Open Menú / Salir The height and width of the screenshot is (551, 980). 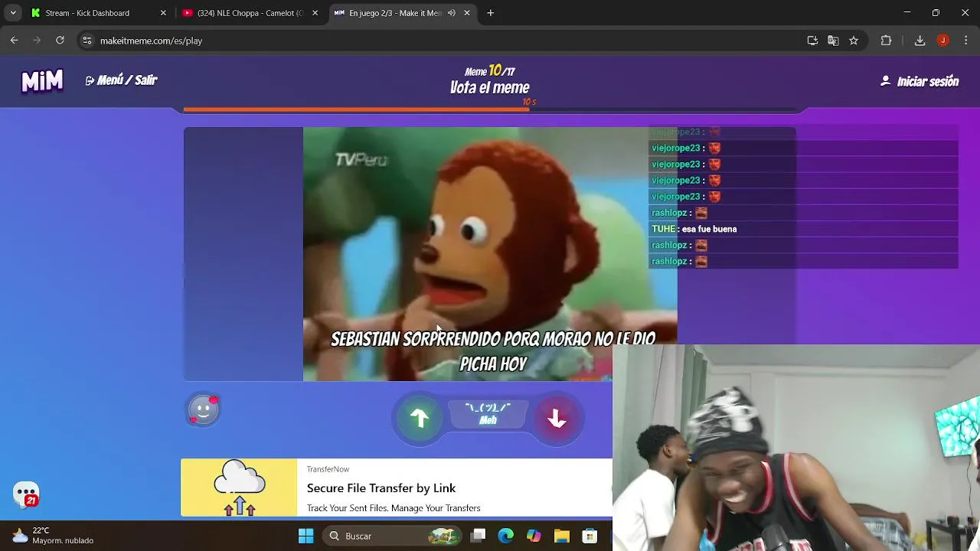[x=121, y=80]
